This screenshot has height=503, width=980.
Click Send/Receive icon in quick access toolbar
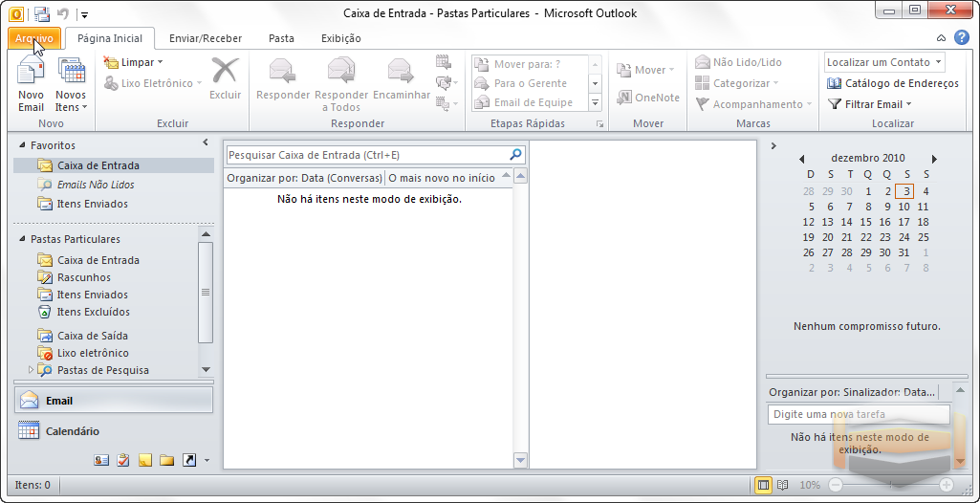coord(42,13)
